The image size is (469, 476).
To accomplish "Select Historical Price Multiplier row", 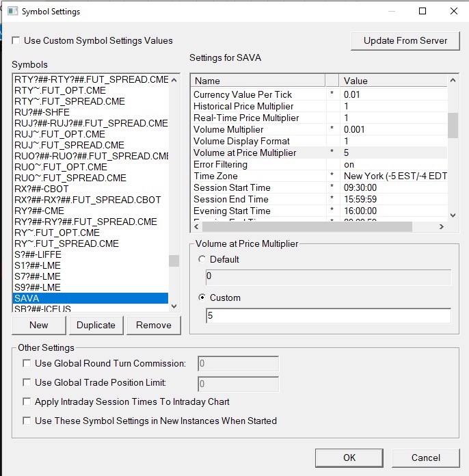I will click(x=319, y=106).
